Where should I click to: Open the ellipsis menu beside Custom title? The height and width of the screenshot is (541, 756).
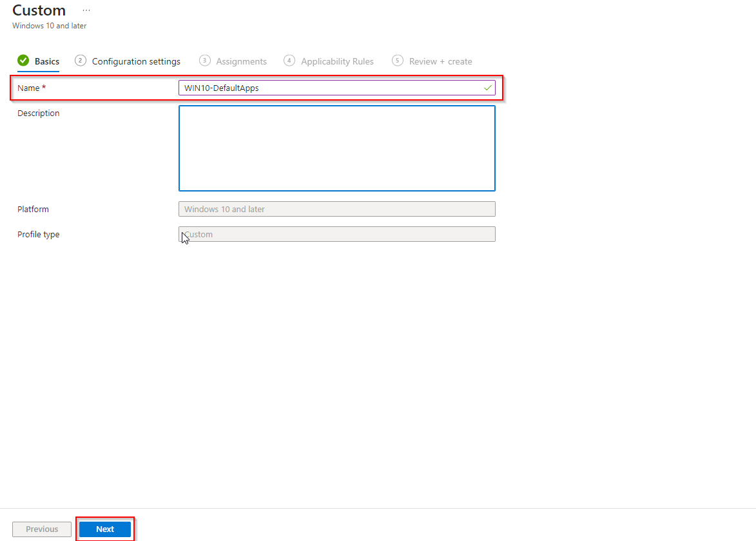[86, 10]
